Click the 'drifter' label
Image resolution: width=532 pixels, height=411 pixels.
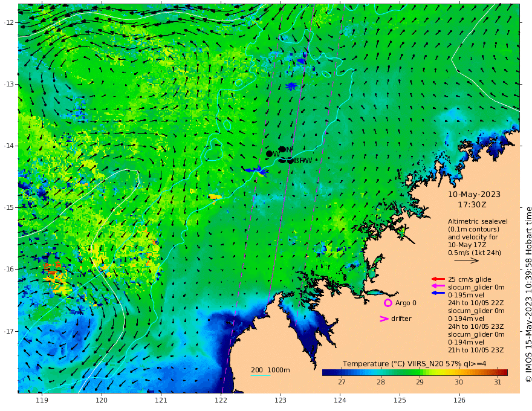click(x=401, y=319)
